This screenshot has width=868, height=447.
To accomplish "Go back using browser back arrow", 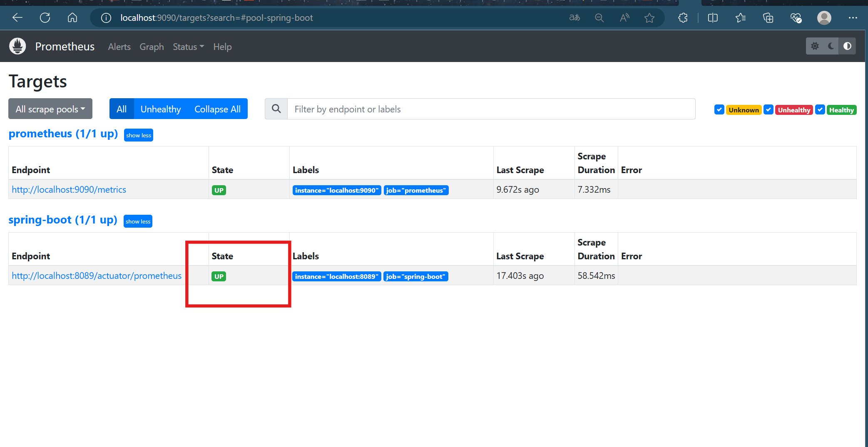I will (17, 17).
